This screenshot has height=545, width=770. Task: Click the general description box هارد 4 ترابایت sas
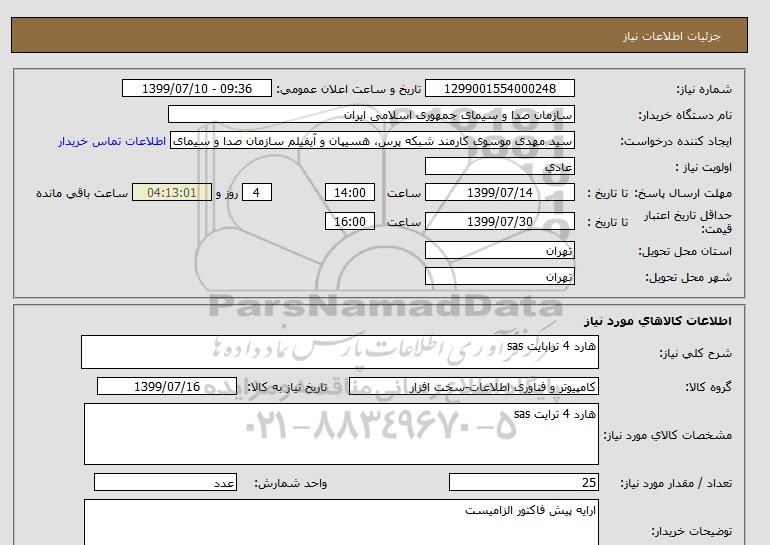pos(340,352)
